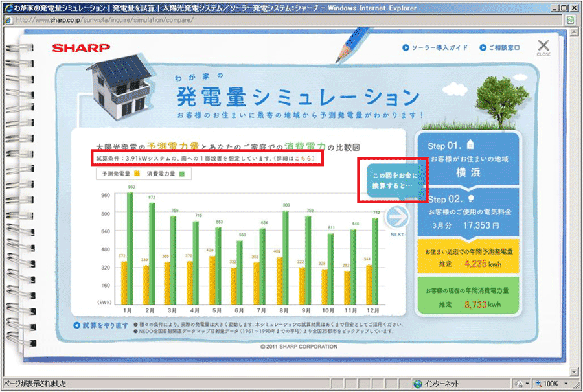
Task: Click the Internet zone globe icon in status bar
Action: [418, 383]
